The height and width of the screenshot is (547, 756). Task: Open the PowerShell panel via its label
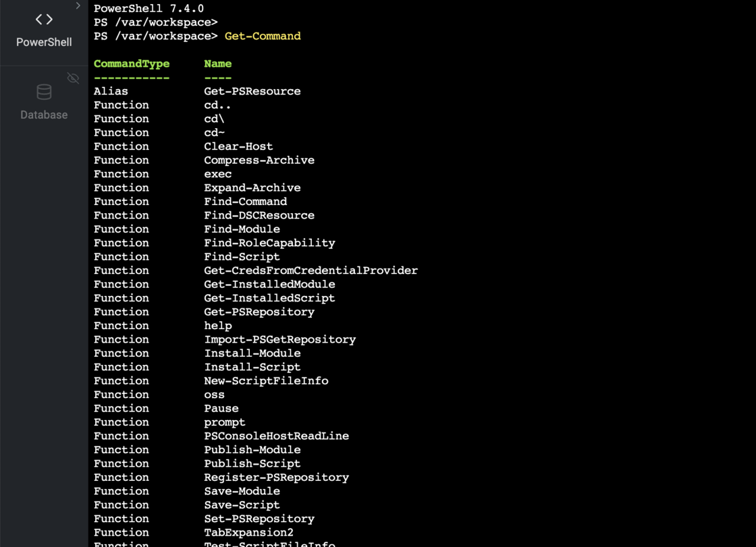click(x=43, y=42)
